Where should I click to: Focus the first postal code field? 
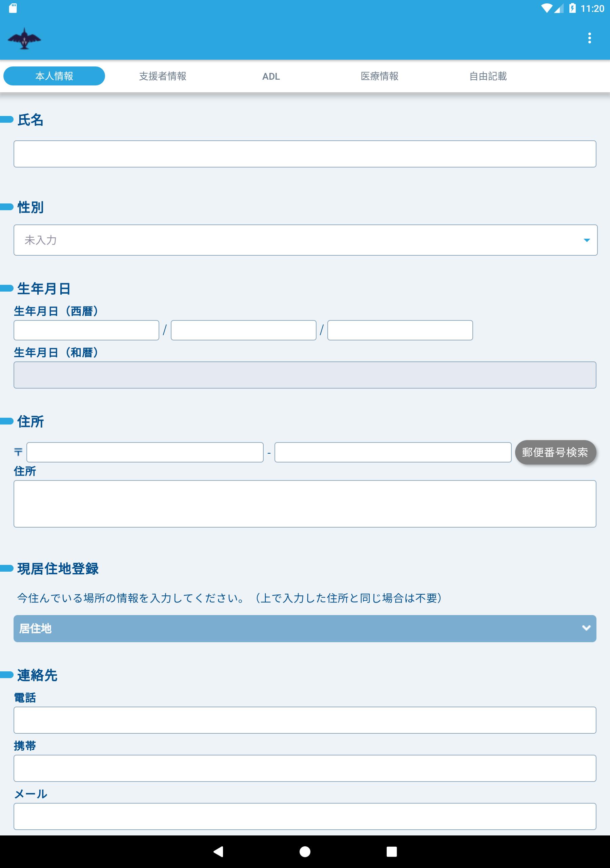click(x=145, y=452)
